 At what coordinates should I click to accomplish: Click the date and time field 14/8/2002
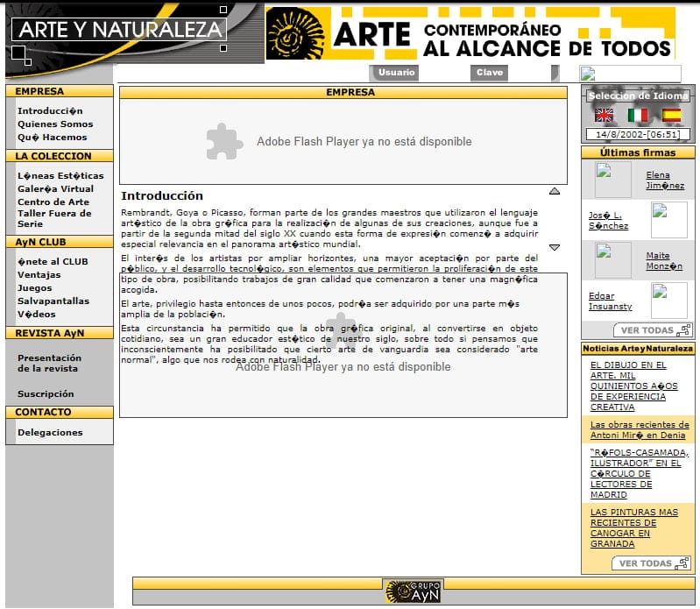coord(638,134)
